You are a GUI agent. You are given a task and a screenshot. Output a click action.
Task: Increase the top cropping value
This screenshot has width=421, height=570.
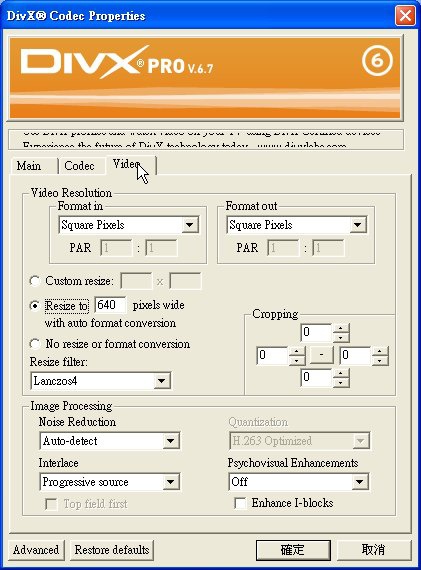click(x=341, y=328)
